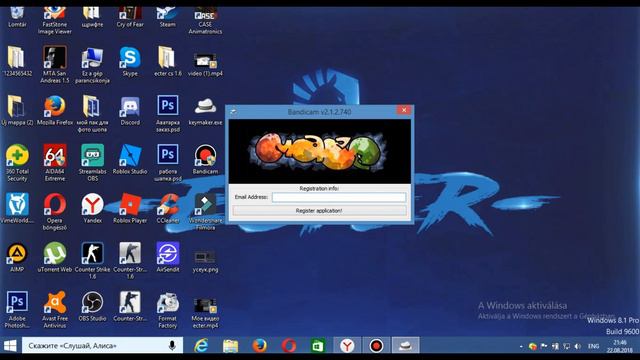This screenshot has width=640, height=360.
Task: Click the Alice microphone icon in search bar
Action: click(172, 346)
